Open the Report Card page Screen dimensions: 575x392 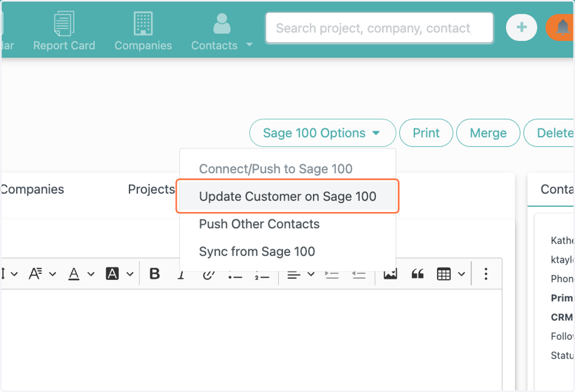(64, 32)
